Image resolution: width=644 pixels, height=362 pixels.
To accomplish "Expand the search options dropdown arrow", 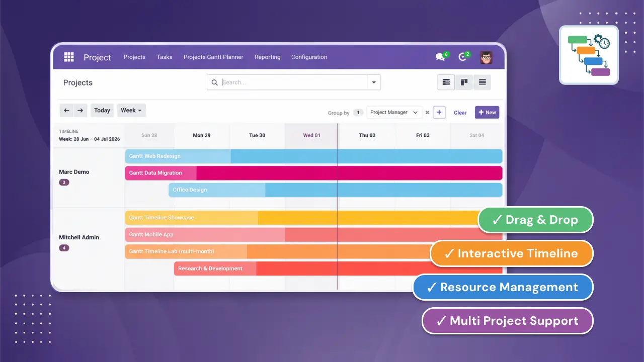I will coord(374,82).
